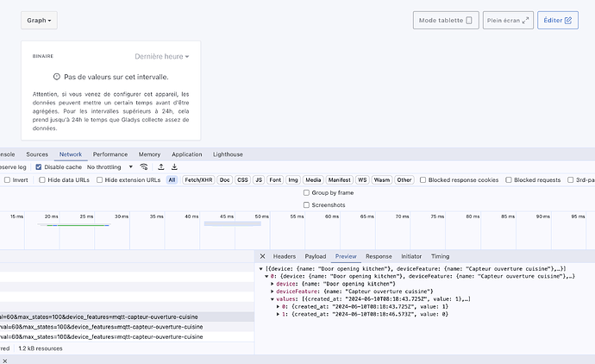Switch to the Sources tab
Viewport: 595px width, 364px height.
click(x=37, y=154)
